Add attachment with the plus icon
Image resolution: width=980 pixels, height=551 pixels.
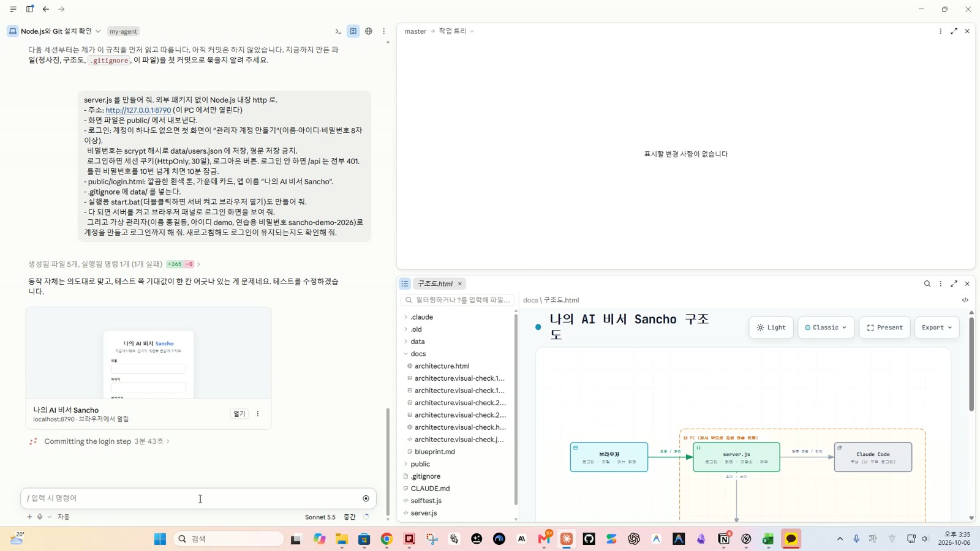point(29,517)
